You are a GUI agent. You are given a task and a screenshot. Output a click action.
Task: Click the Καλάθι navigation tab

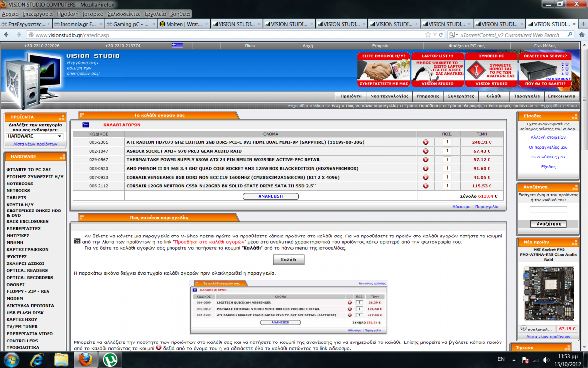pos(493,96)
